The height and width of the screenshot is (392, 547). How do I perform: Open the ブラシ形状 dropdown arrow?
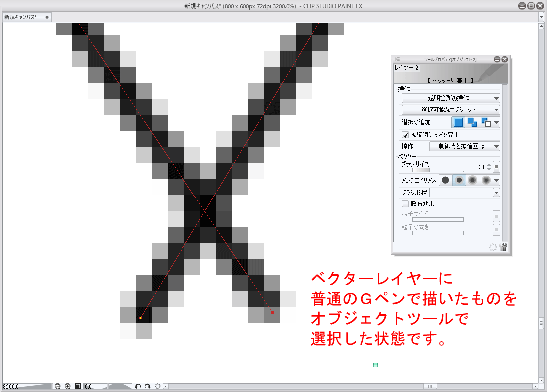496,193
